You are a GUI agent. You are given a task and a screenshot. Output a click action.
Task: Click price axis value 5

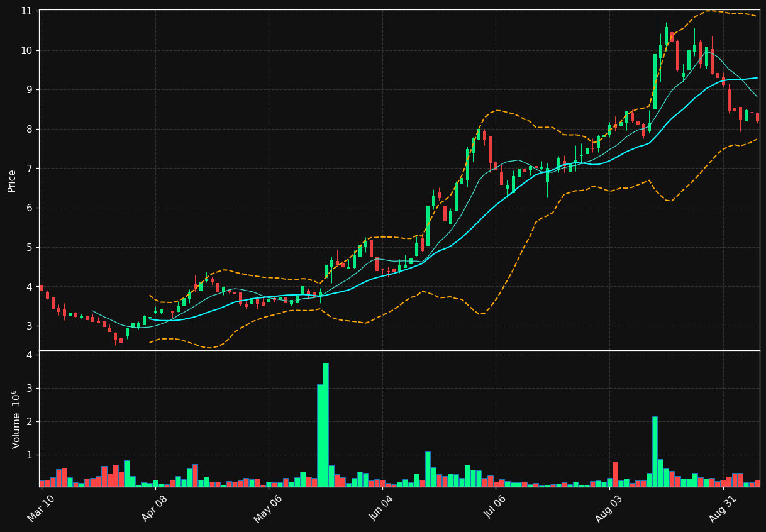point(29,247)
